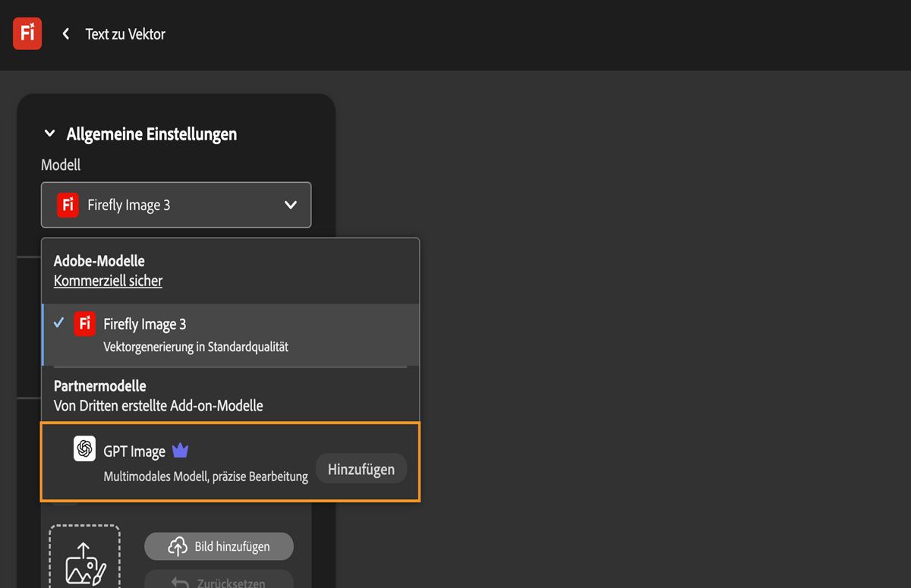Click the image upload dropzone icon
This screenshot has width=911, height=588.
click(86, 563)
